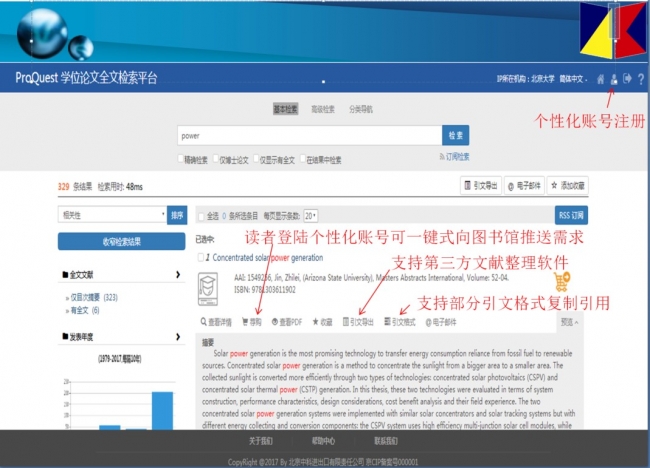Click the thesis document icon of result 1
This screenshot has height=468, width=650.
click(208, 289)
